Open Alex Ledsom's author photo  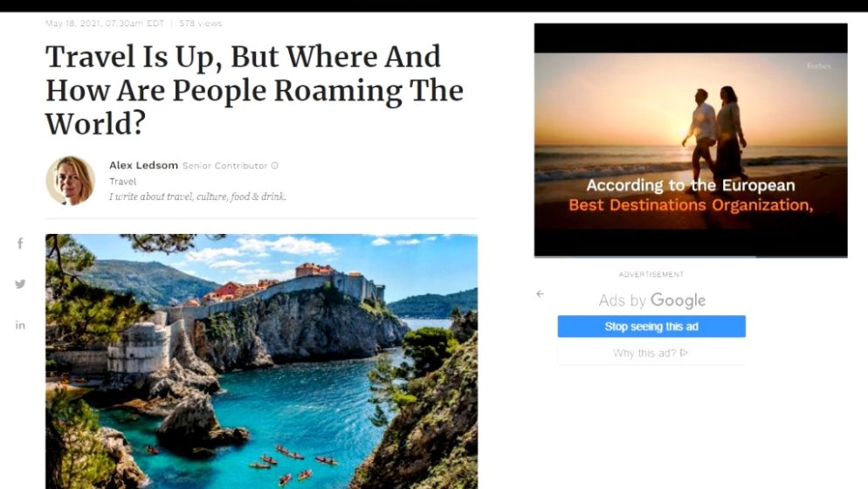click(71, 181)
